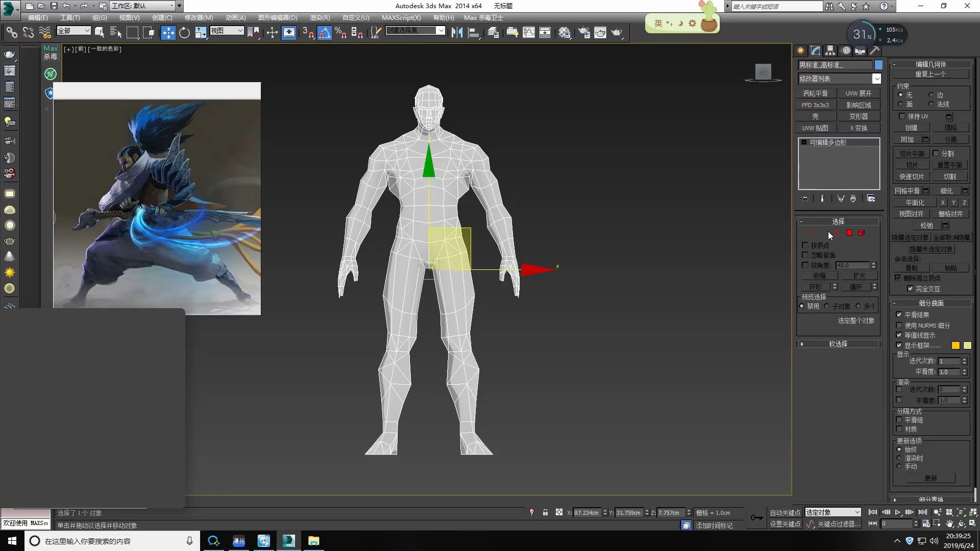Expand the 软选择 rollout
Screen dimensions: 980x551
838,344
